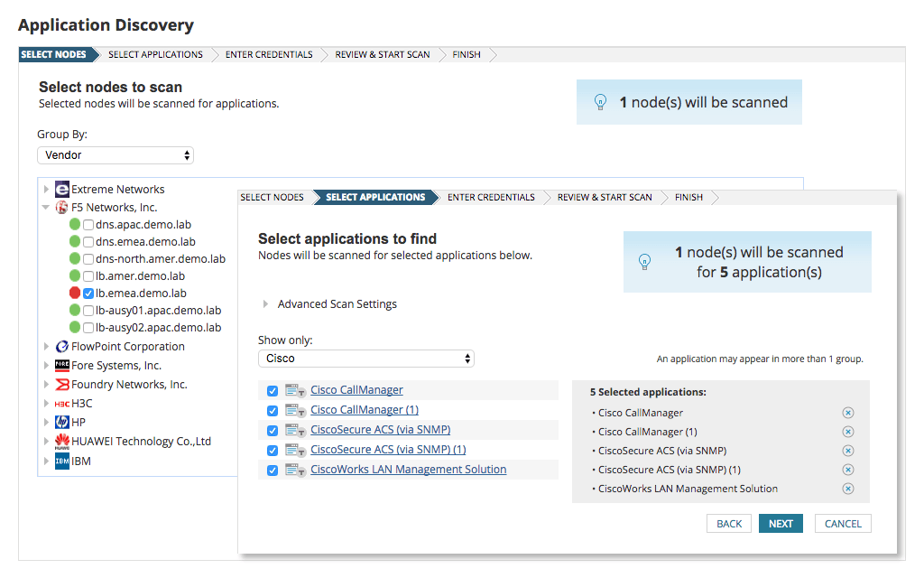Click the IBM vendor logo icon
Image resolution: width=924 pixels, height=578 pixels.
point(60,461)
